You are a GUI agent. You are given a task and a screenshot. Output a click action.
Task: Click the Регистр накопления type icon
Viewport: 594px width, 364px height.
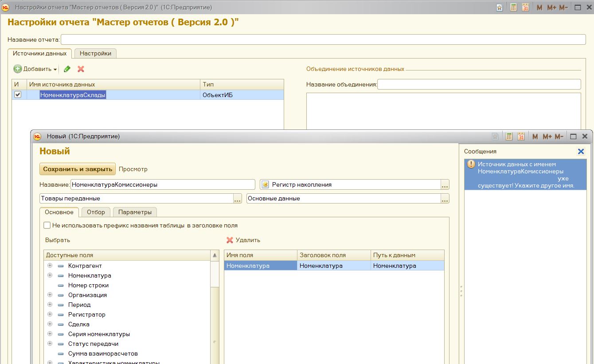point(265,184)
